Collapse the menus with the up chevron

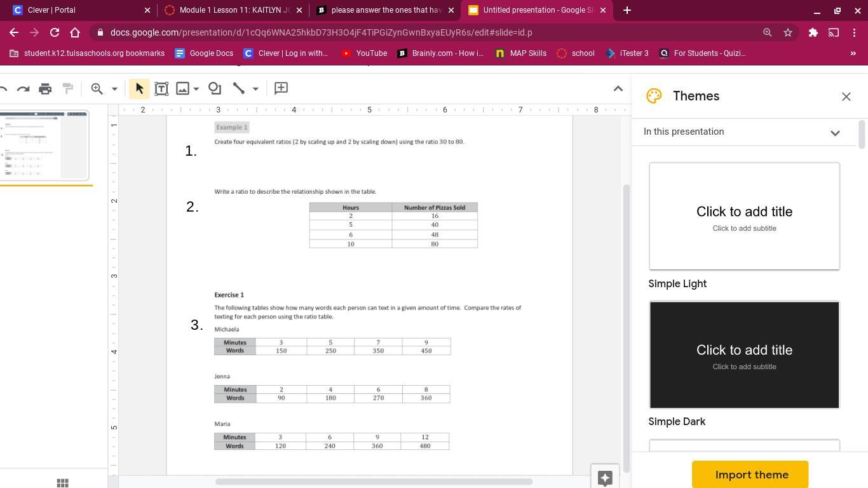[x=618, y=88]
